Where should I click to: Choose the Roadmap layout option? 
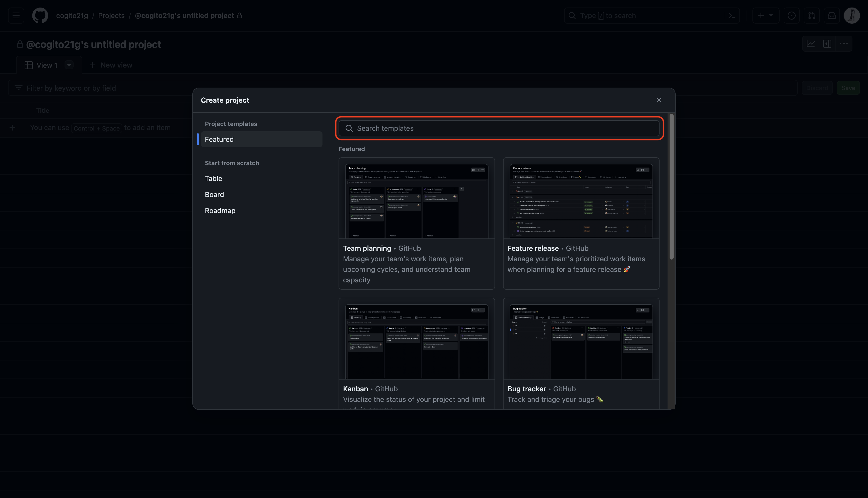[x=220, y=211]
